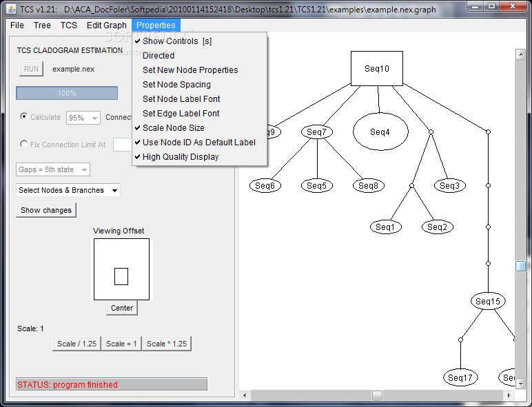Click the connection limit input field
Image resolution: width=532 pixels, height=407 pixels.
[123, 145]
